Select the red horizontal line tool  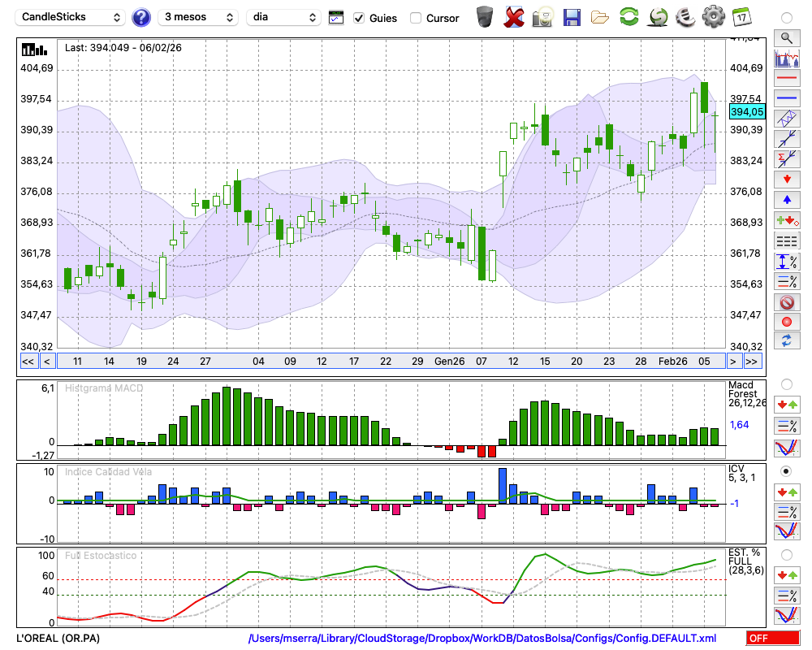click(x=786, y=79)
